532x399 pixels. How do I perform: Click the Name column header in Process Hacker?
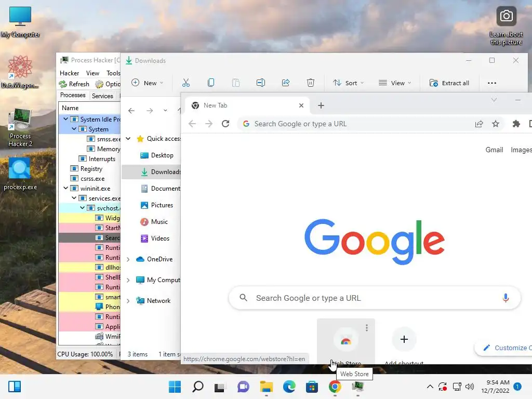pyautogui.click(x=89, y=108)
